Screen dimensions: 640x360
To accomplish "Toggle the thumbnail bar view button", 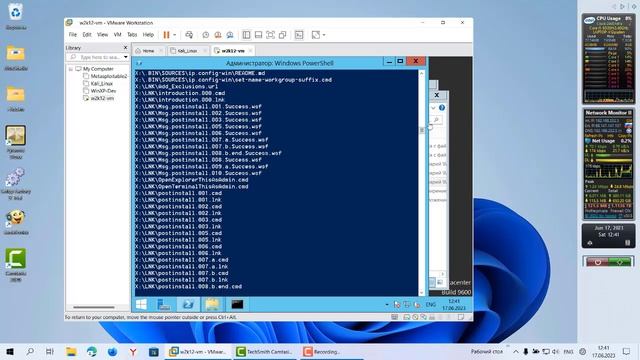I will [258, 35].
